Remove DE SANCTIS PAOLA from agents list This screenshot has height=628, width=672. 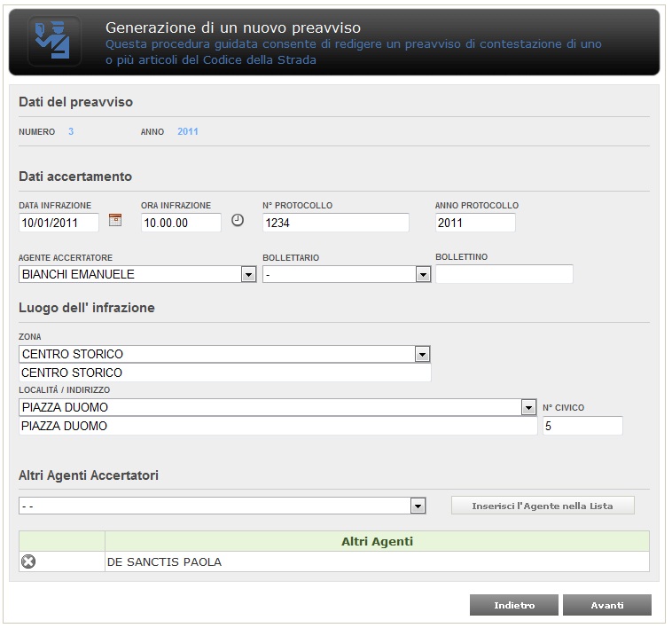point(28,561)
